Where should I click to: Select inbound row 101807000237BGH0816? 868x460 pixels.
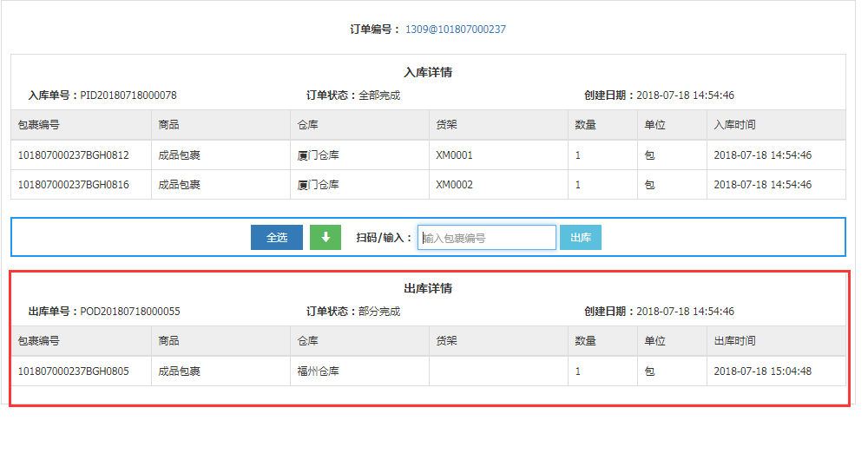coord(74,185)
